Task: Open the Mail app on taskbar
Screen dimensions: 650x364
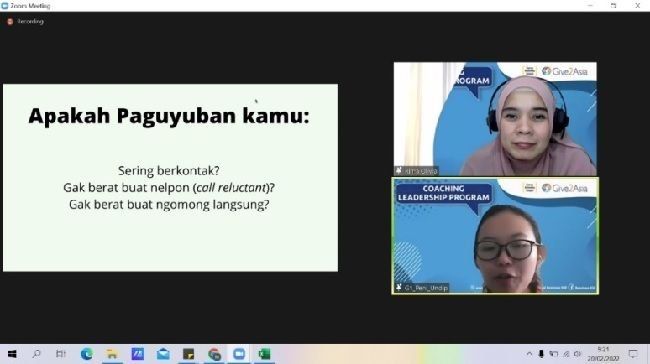Action: [x=163, y=354]
